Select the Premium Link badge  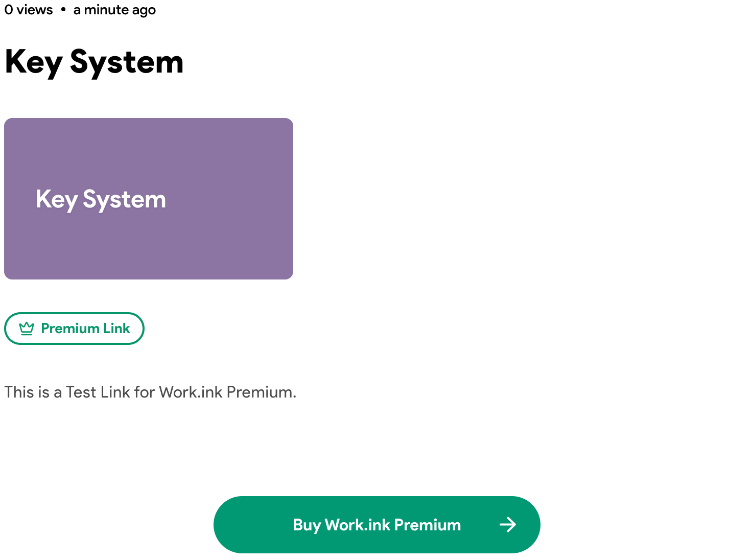74,329
